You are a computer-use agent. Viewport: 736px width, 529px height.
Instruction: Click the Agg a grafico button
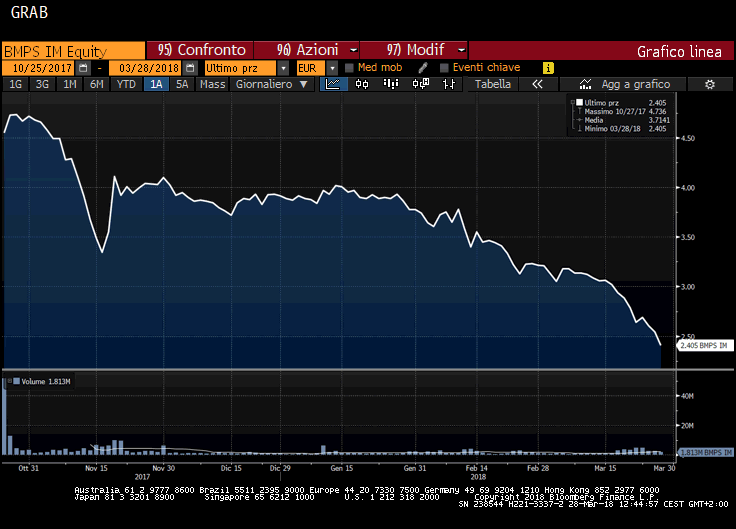coord(622,84)
